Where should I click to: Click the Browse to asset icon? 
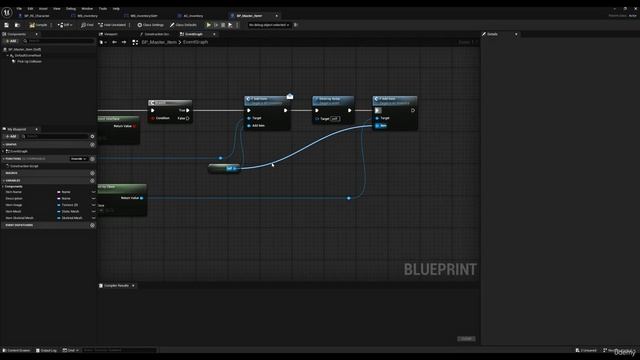pos(17,25)
